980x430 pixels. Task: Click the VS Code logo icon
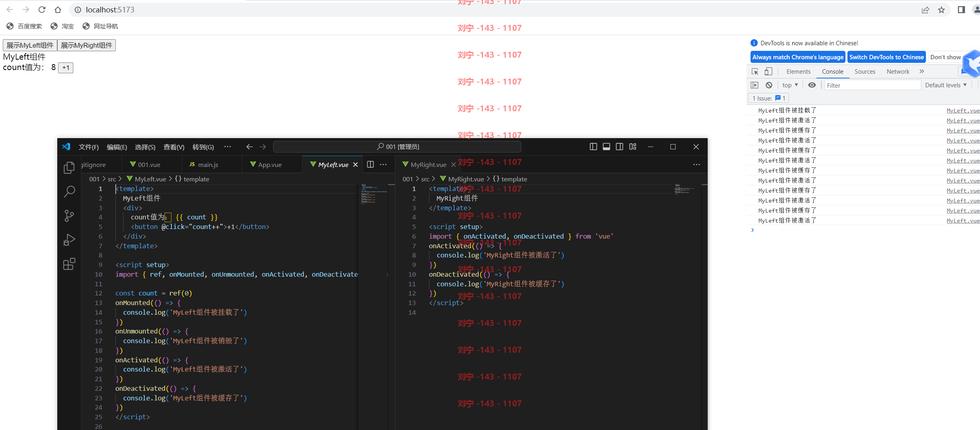click(x=66, y=147)
